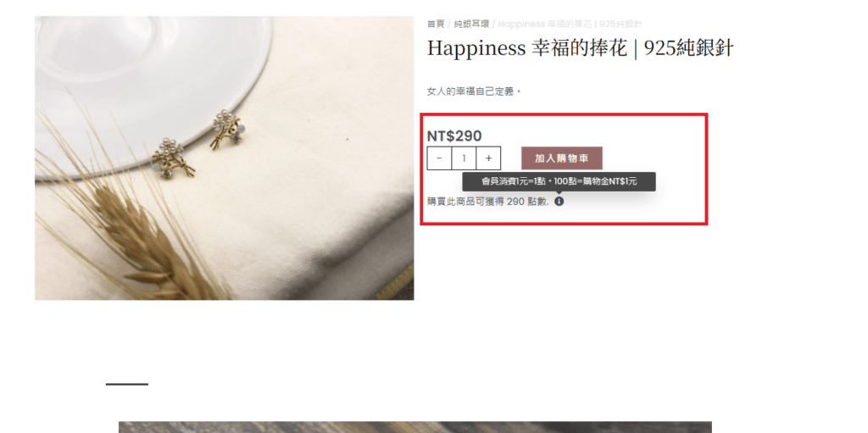The image size is (868, 433).
Task: Click the right bouquet earring in photo
Action: click(x=227, y=130)
